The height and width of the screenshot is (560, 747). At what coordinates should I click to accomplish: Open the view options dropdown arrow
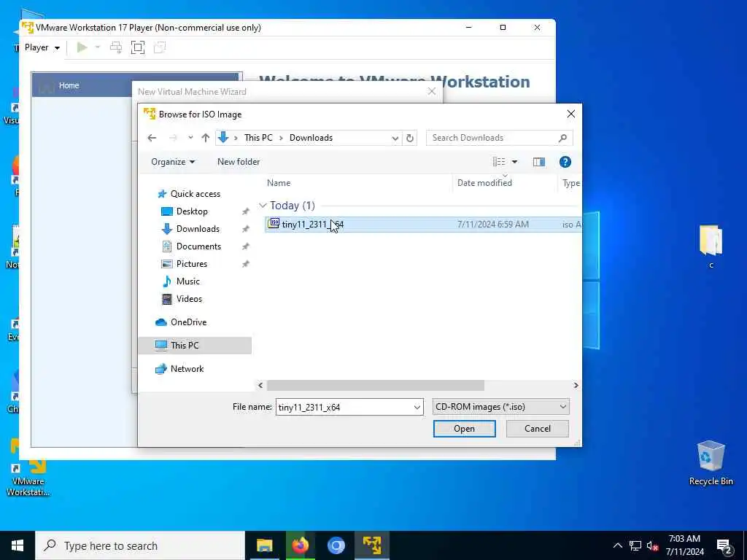click(x=514, y=162)
